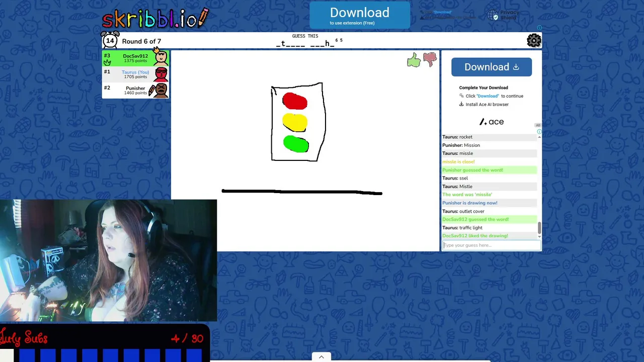
Task: Click the 'missle is close!' chat message
Action: 458,162
